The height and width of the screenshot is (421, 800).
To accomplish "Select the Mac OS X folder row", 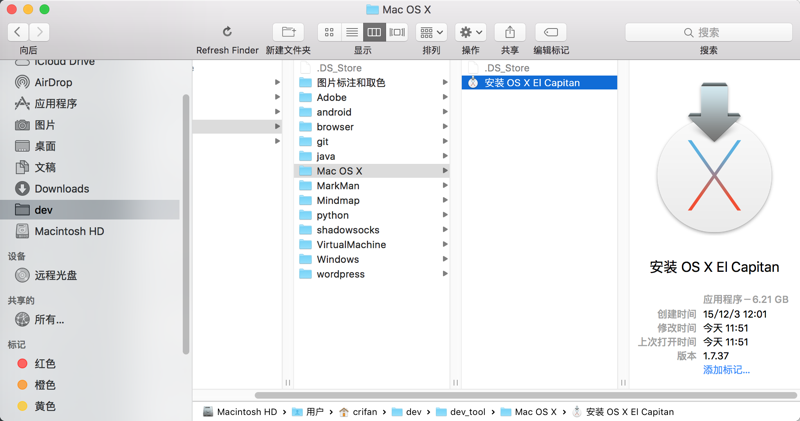I will 372,171.
